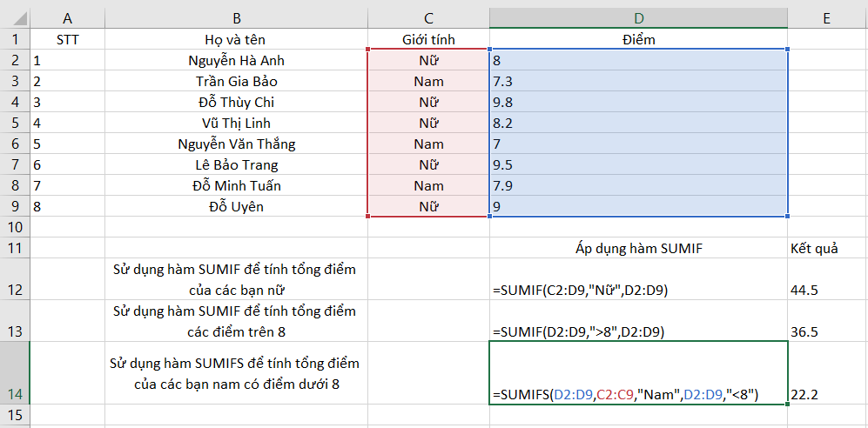Select the row 14 header number
Viewport: 868px width, 428px height.
pyautogui.click(x=15, y=394)
